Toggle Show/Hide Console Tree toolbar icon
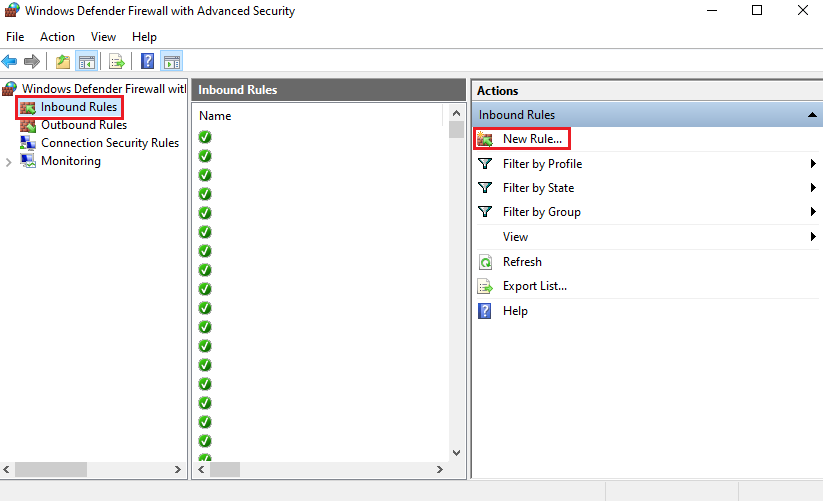 [x=87, y=61]
